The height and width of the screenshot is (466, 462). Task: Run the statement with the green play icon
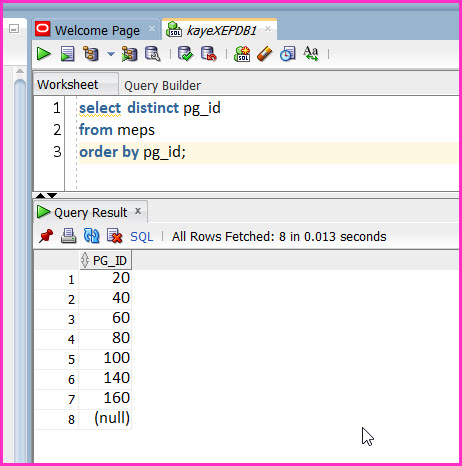click(x=43, y=54)
